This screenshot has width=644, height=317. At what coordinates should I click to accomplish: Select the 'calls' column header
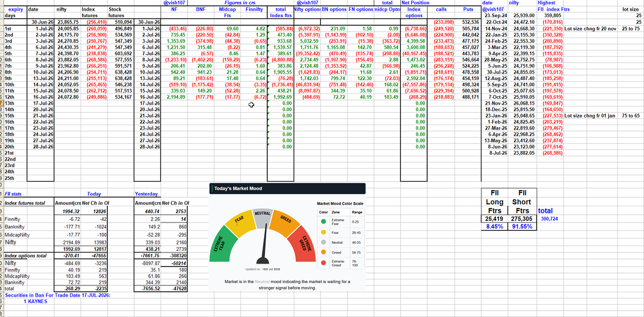(x=441, y=9)
